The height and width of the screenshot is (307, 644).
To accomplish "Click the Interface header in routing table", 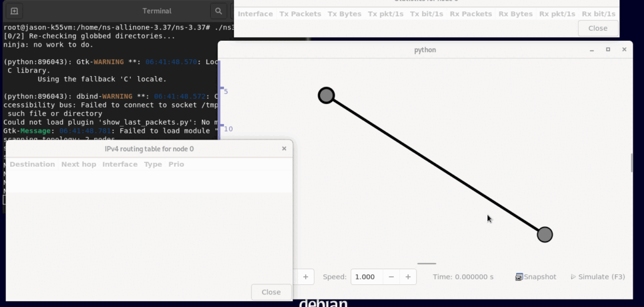I will [x=119, y=164].
